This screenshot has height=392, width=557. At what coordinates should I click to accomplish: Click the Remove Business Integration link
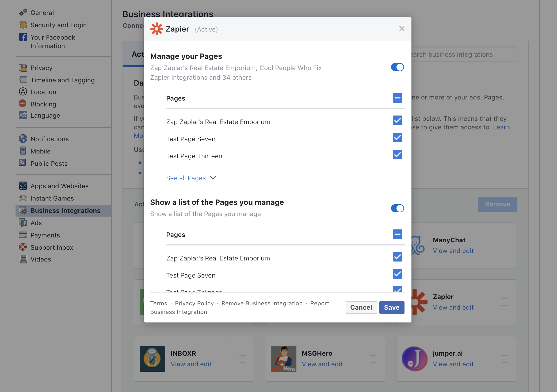(x=262, y=303)
